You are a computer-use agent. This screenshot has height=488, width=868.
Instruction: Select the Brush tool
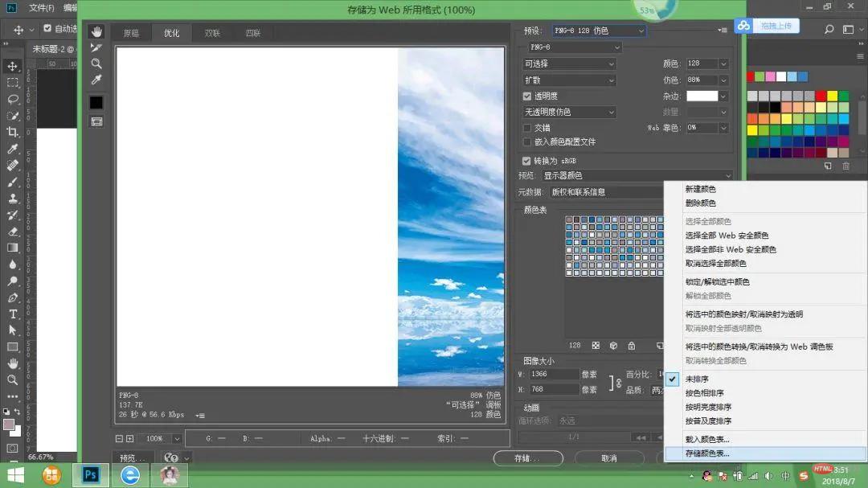pos(12,182)
